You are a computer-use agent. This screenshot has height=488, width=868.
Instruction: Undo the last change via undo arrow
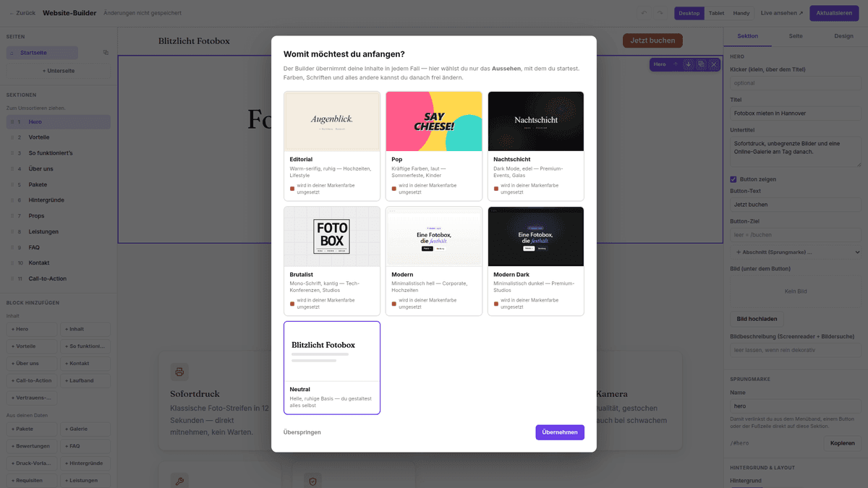pos(644,13)
